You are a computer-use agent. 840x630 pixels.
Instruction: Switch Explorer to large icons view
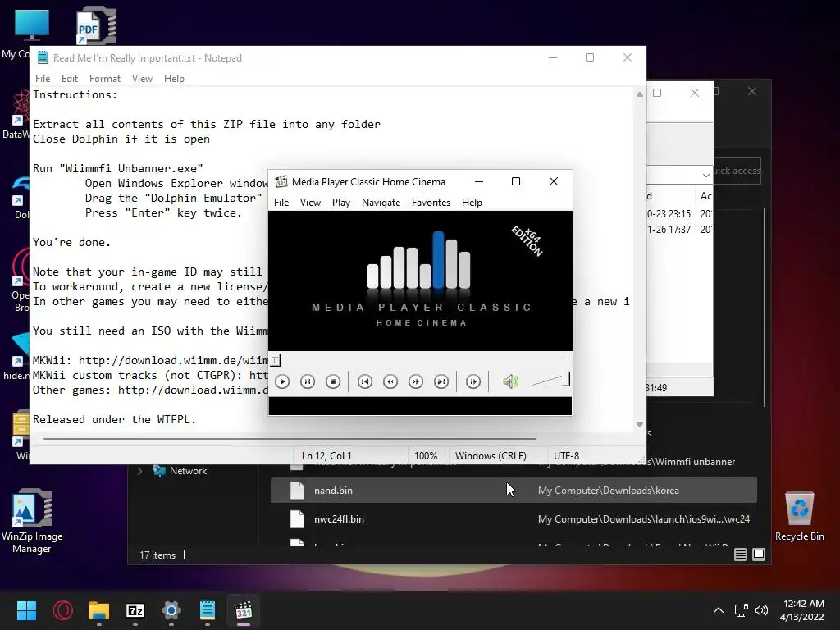(759, 555)
